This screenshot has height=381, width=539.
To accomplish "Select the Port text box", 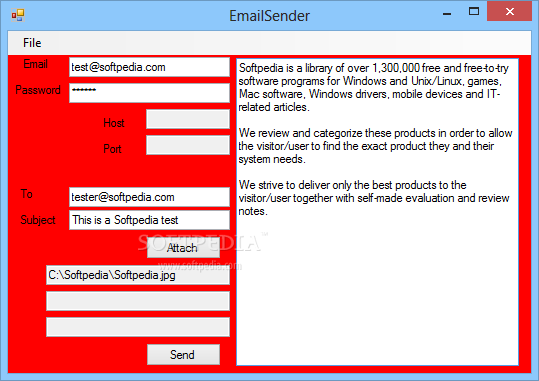I will click(188, 145).
